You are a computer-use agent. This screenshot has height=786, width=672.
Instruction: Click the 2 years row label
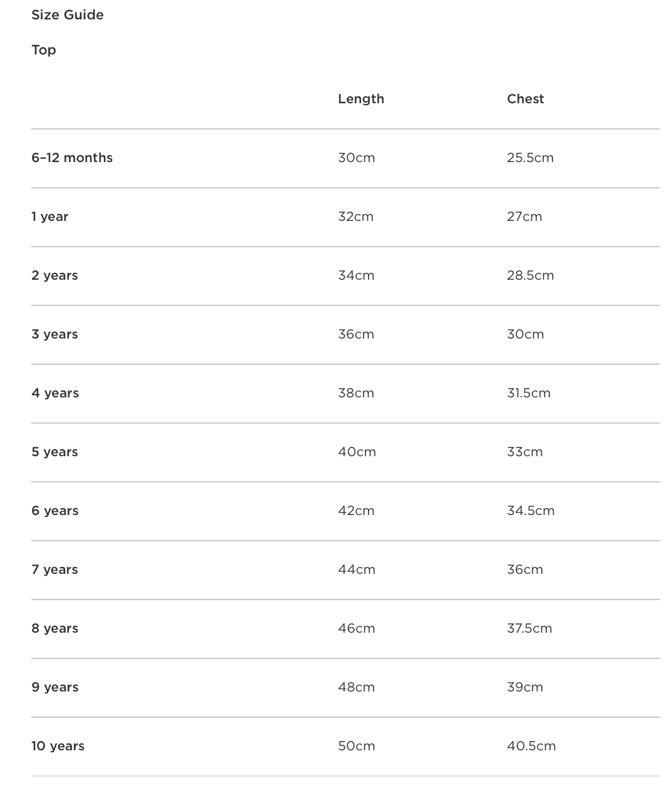pyautogui.click(x=55, y=275)
